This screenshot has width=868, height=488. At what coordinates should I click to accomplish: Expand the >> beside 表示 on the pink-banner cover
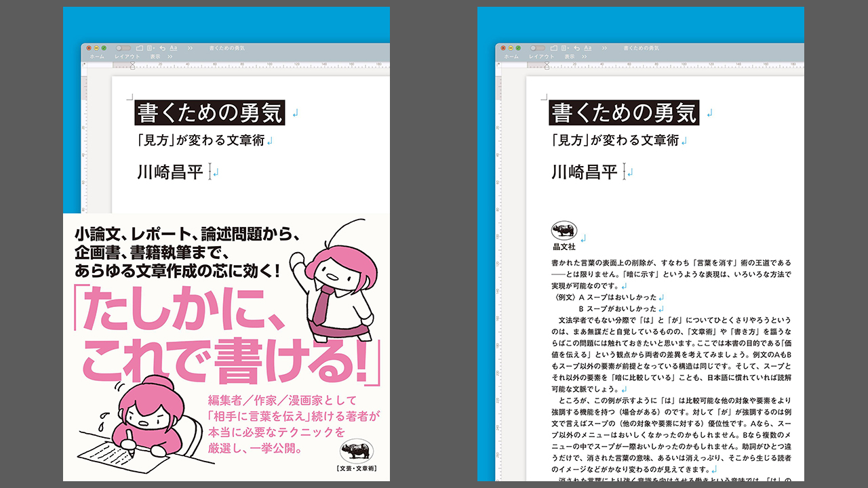pos(170,57)
